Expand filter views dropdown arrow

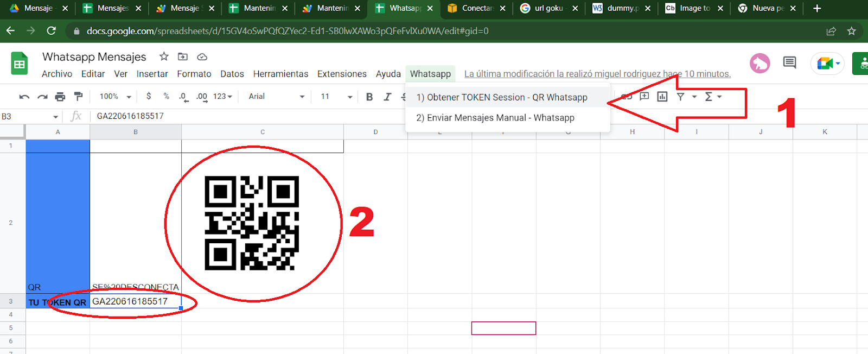[694, 97]
